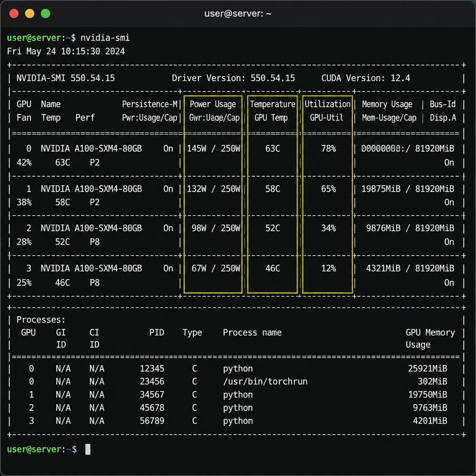Viewport: 476px width, 476px height.
Task: Click the 'GPU Memory' column header
Action: 430,333
